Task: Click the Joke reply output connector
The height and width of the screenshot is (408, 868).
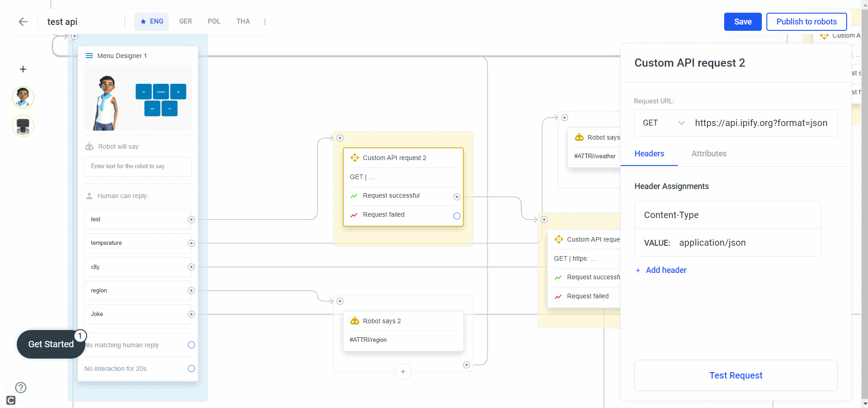Action: coord(191,314)
